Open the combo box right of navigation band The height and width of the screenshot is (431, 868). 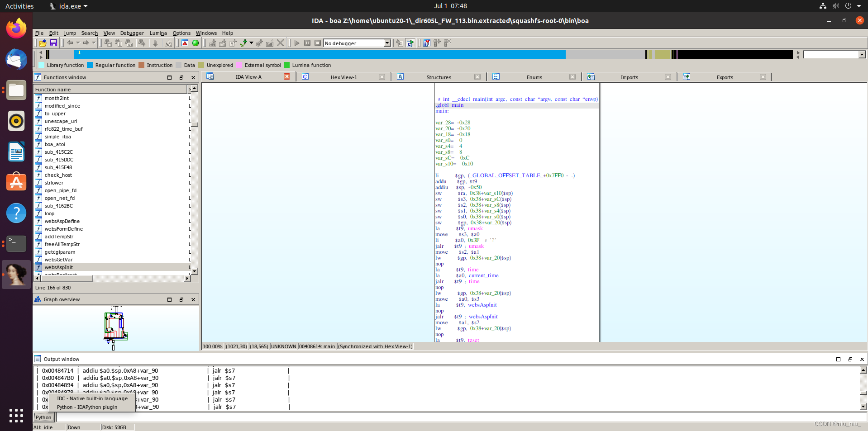862,55
